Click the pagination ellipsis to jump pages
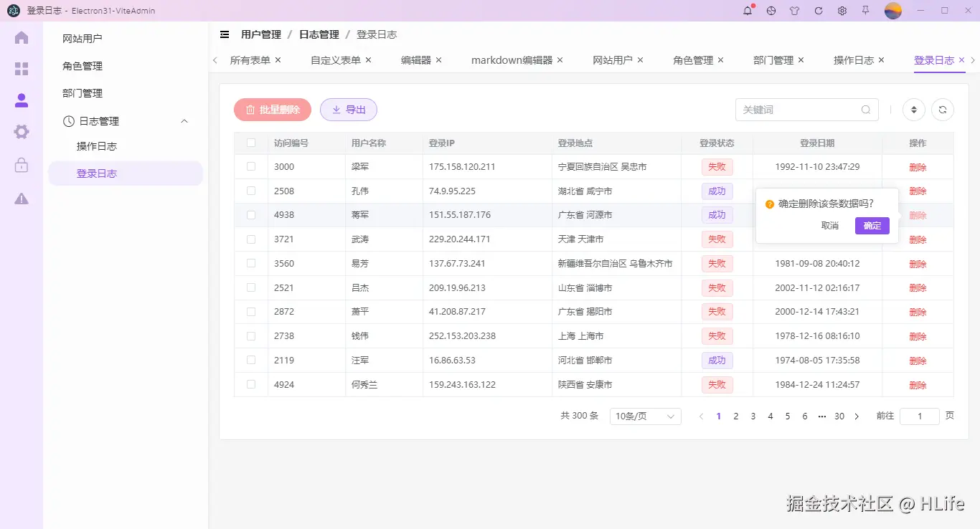Viewport: 980px width, 529px height. pyautogui.click(x=822, y=416)
